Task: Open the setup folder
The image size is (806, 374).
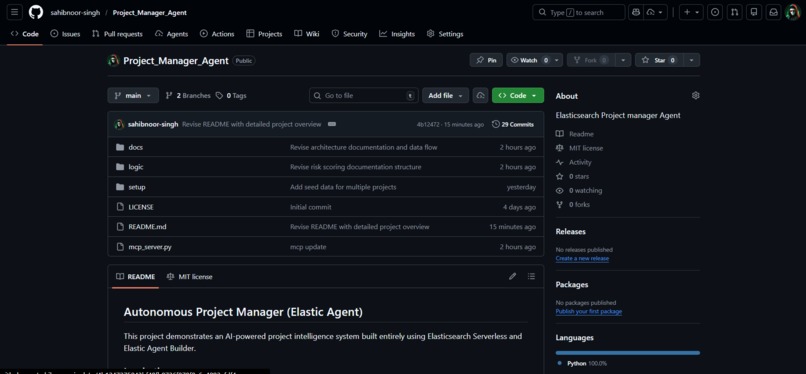Action: coord(137,187)
